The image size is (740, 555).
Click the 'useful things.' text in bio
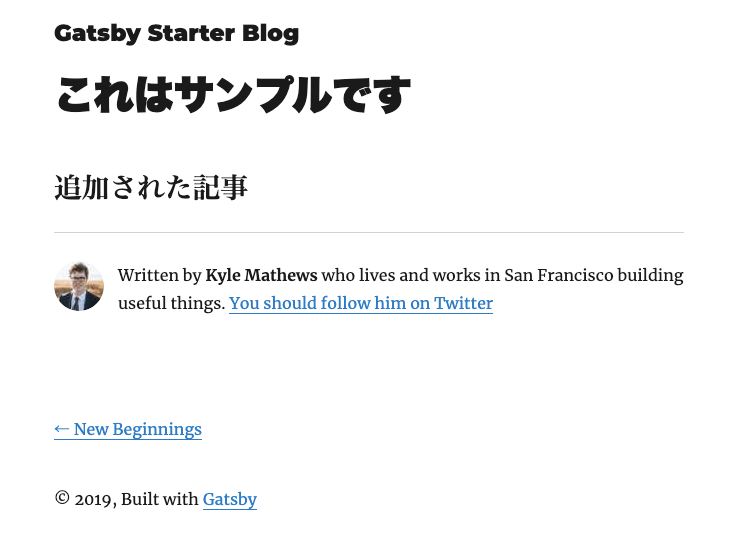pos(172,303)
